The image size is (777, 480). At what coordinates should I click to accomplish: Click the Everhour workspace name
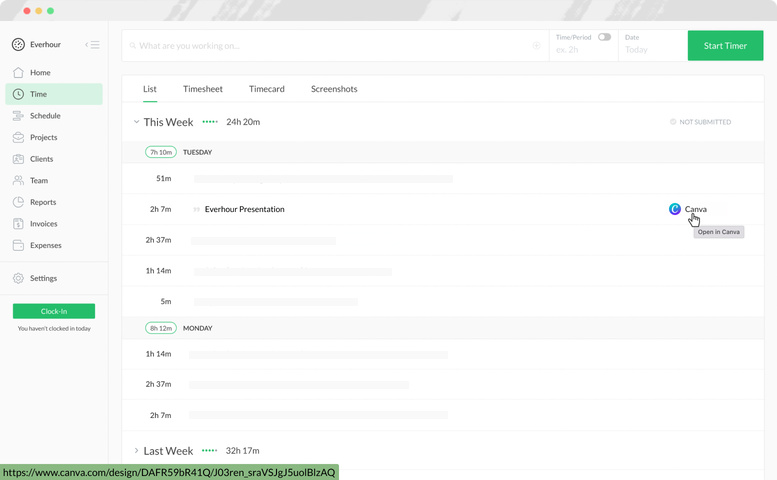tap(45, 45)
